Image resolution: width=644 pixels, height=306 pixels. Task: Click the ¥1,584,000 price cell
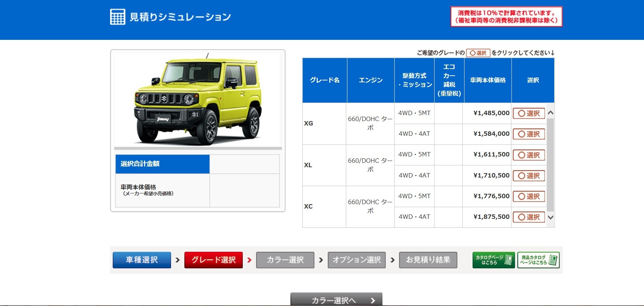[x=487, y=134]
